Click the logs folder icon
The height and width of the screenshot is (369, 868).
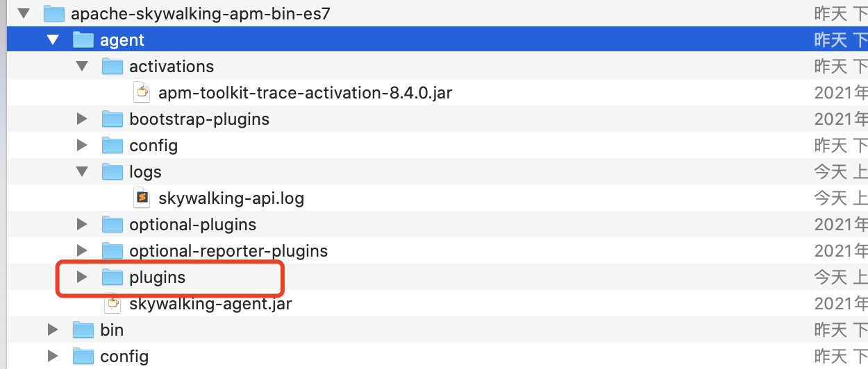click(x=112, y=171)
